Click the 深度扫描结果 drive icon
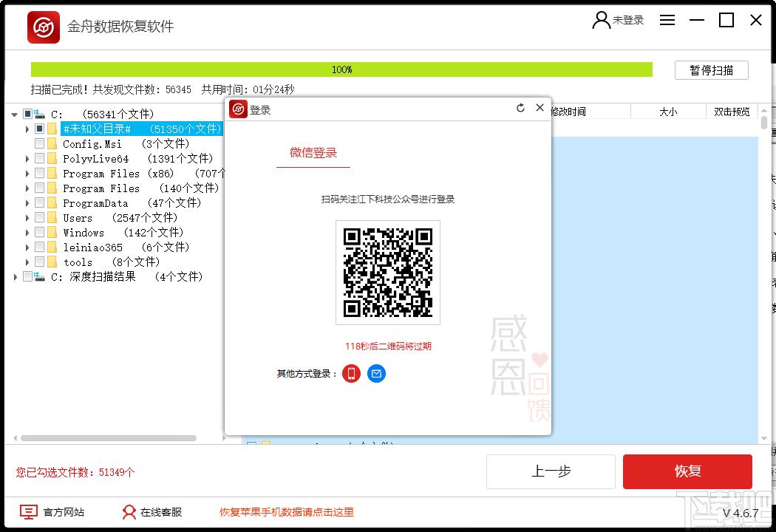The image size is (776, 532). 40,276
